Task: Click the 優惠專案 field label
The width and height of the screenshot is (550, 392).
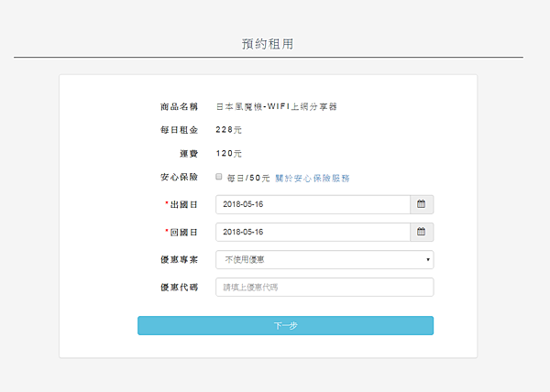Action: coord(179,260)
